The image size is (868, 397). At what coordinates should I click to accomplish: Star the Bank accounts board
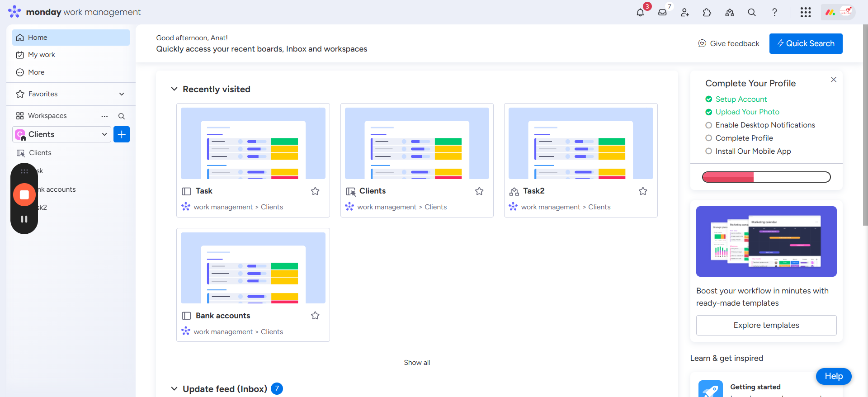pyautogui.click(x=315, y=316)
